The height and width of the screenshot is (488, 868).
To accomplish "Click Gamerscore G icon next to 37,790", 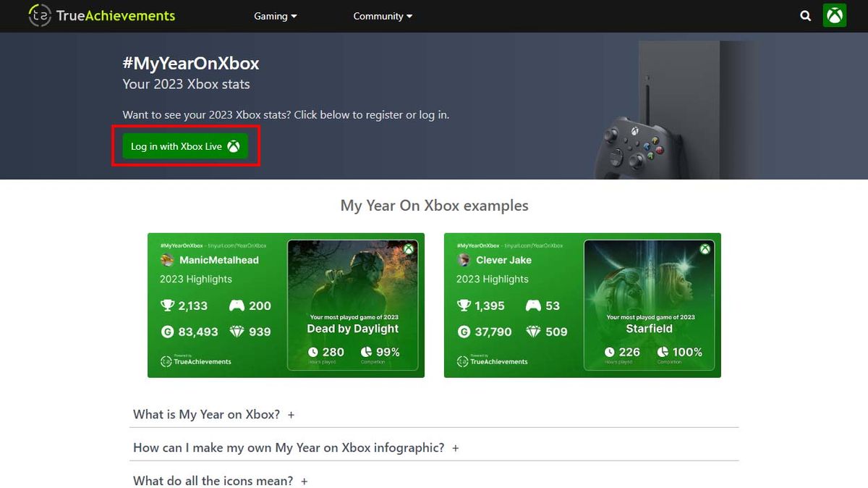I will click(464, 332).
